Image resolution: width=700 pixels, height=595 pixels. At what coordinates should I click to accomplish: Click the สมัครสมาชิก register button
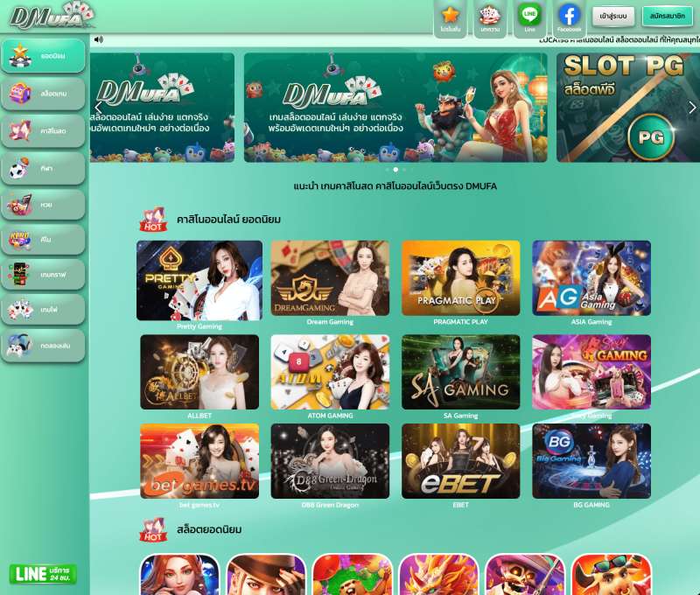667,16
